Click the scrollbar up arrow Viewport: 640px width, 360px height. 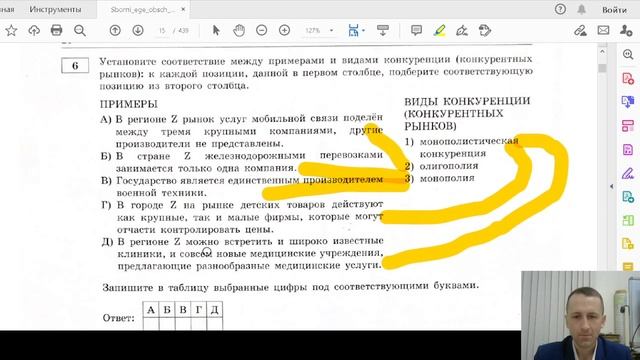(x=602, y=52)
